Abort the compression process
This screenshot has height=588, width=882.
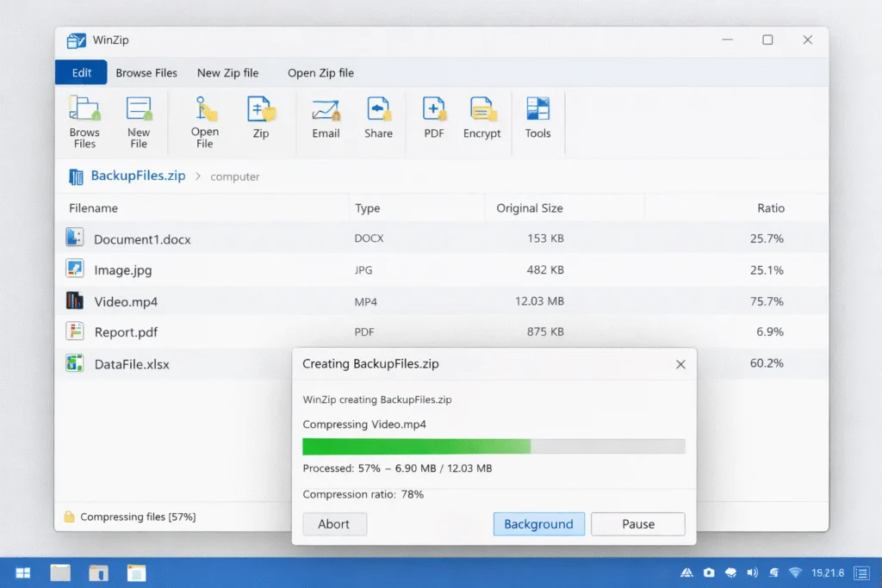click(x=334, y=523)
